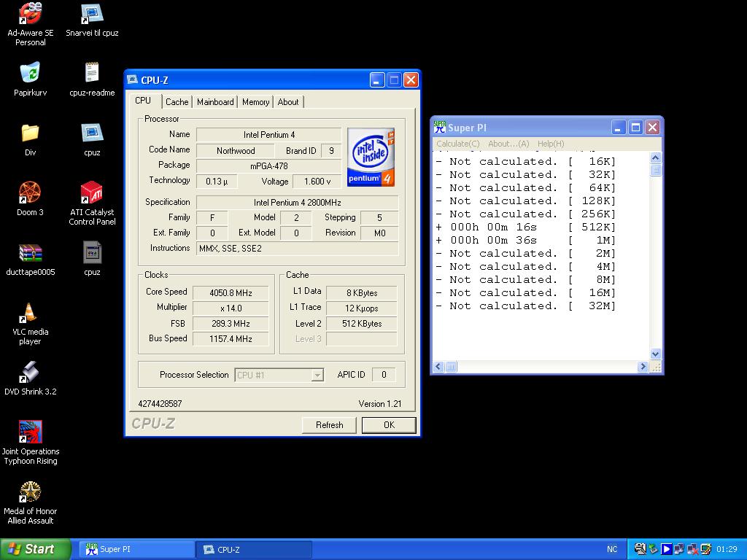Switch to the About tab

[288, 102]
